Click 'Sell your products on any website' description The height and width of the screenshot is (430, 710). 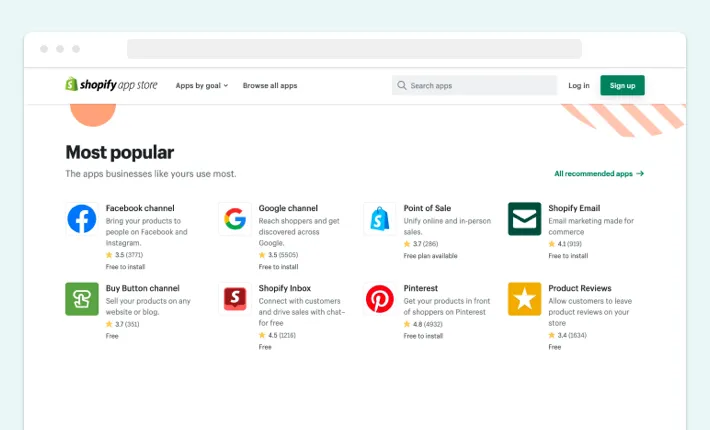(148, 306)
